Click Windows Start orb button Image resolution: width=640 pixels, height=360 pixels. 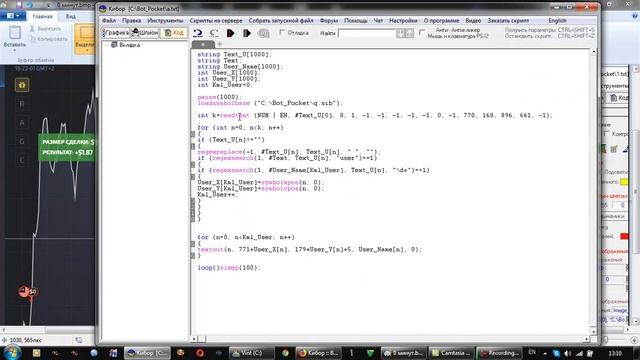click(12, 353)
